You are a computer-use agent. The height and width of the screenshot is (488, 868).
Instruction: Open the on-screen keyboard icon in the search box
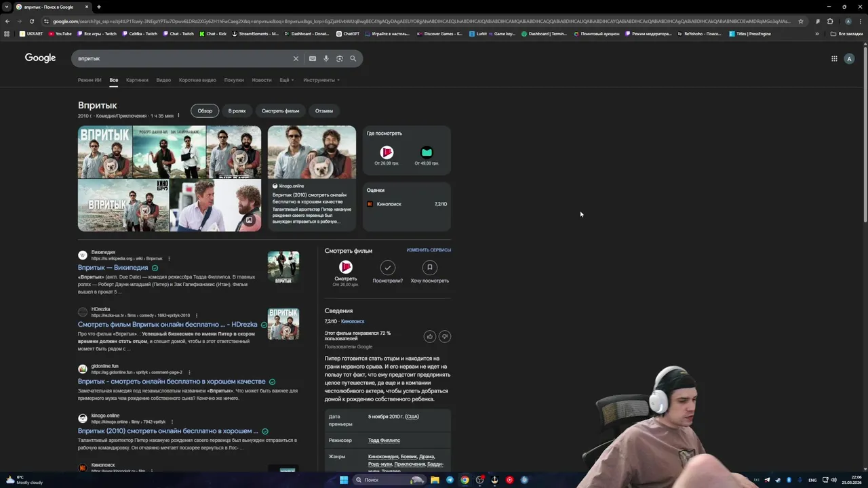(313, 58)
